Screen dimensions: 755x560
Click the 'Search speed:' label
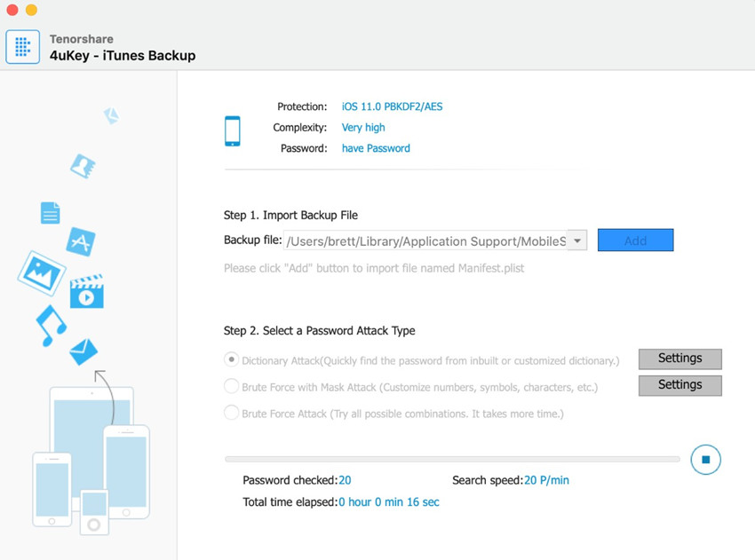coord(488,480)
